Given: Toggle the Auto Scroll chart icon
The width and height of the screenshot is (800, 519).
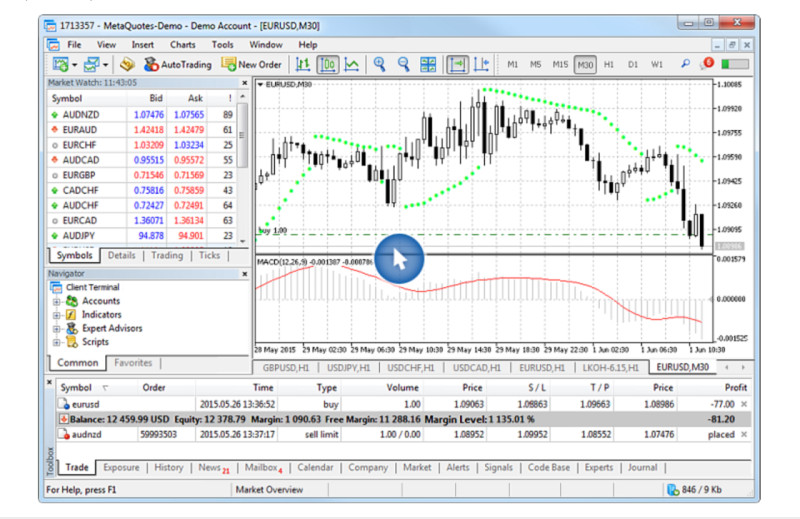Looking at the screenshot, I should [x=457, y=65].
